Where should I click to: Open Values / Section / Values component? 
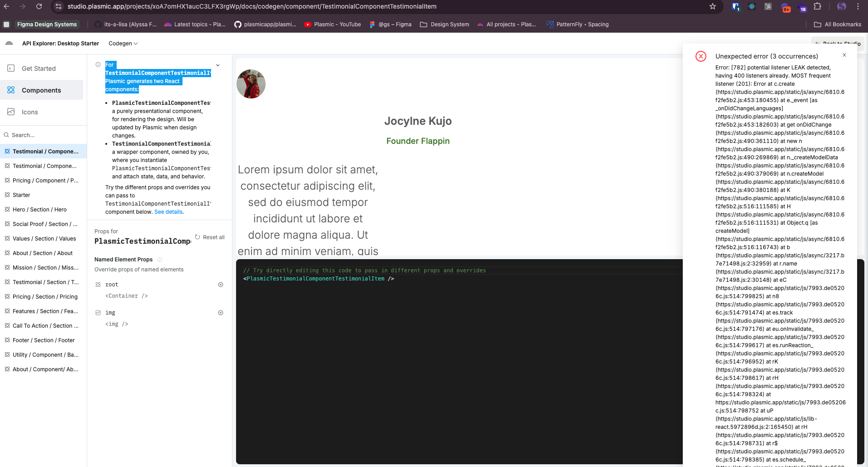click(44, 239)
